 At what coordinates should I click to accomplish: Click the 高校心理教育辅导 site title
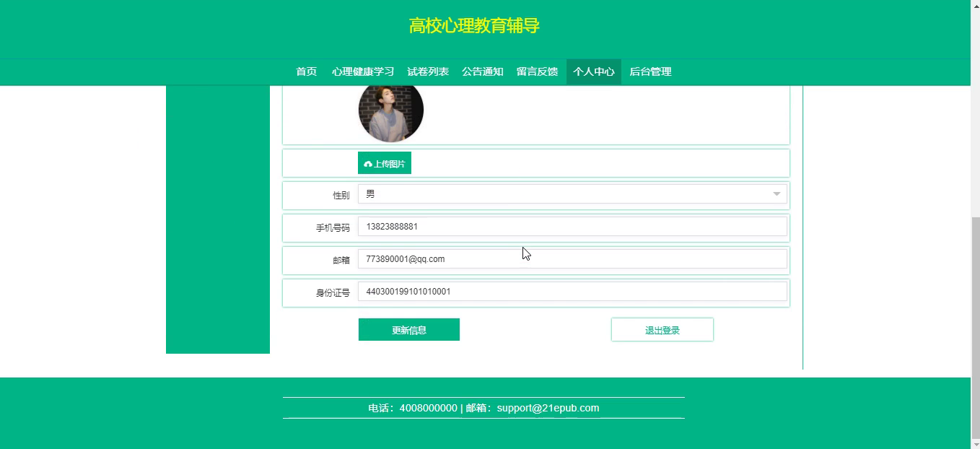[474, 26]
